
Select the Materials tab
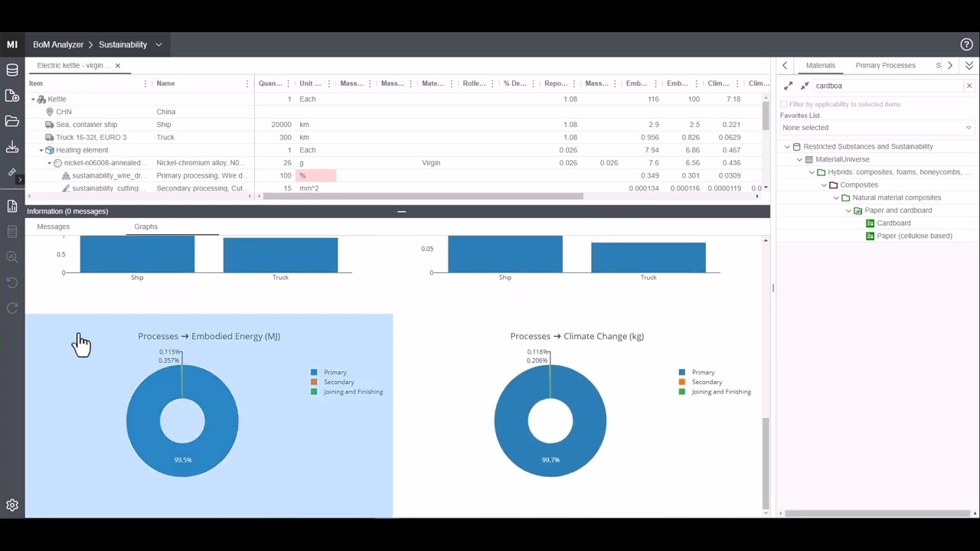point(821,66)
